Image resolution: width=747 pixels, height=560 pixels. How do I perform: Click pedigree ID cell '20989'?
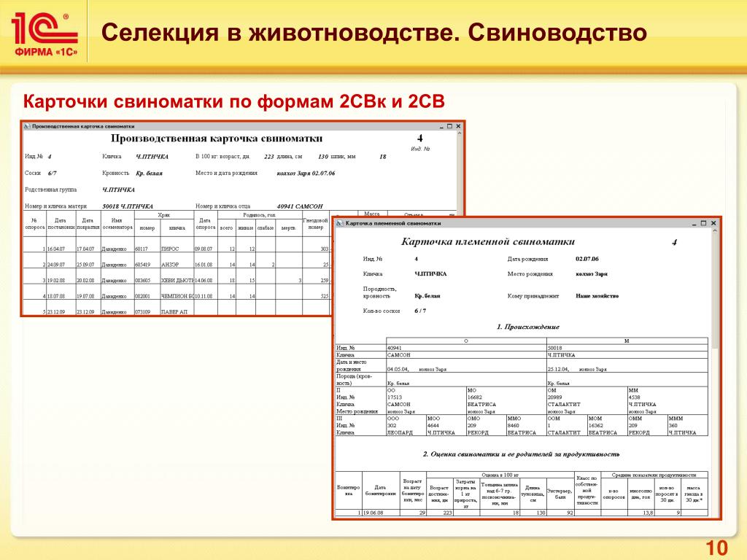tap(555, 397)
